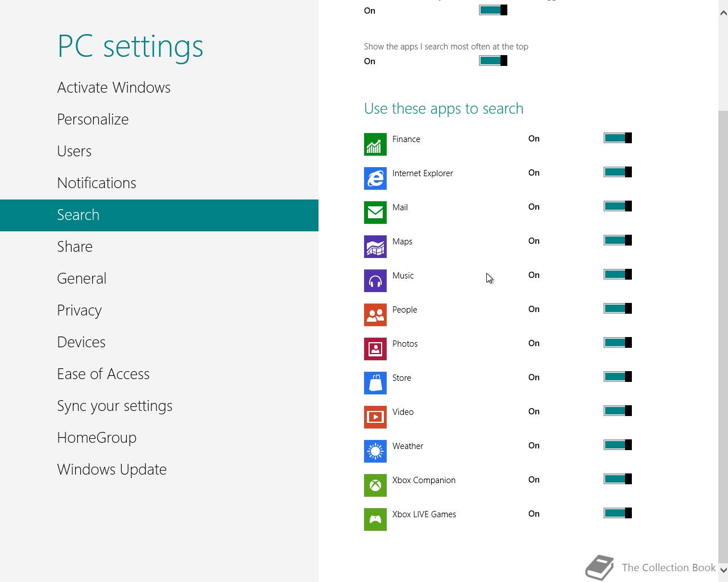Toggle Xbox LIVE Games search switch
Image resolution: width=728 pixels, height=582 pixels.
(618, 513)
